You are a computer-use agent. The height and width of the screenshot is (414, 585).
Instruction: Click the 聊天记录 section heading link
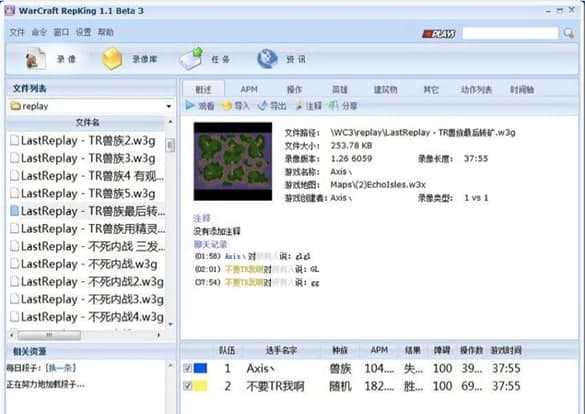[210, 244]
